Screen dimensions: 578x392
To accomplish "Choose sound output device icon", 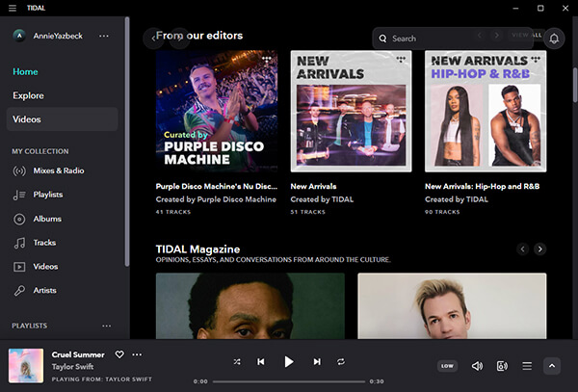I will pyautogui.click(x=502, y=366).
